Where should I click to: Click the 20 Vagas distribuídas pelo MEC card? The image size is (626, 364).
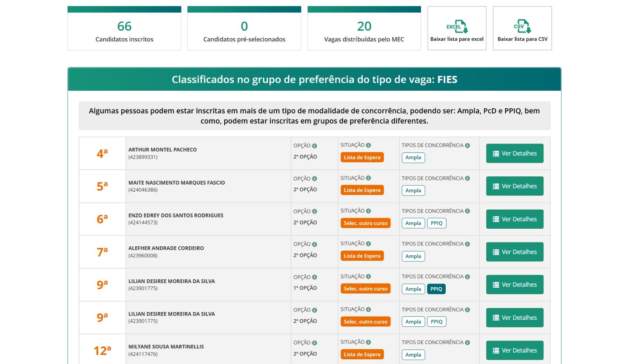click(x=364, y=28)
